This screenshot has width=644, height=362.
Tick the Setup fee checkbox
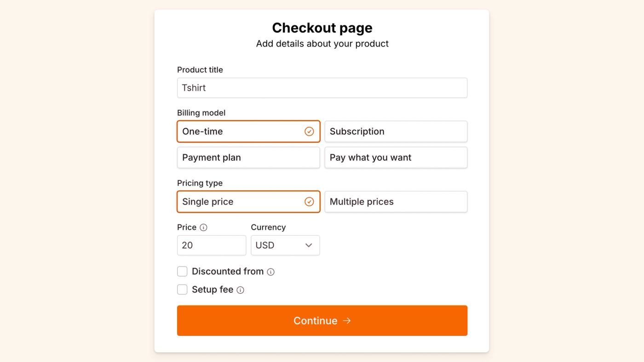182,289
